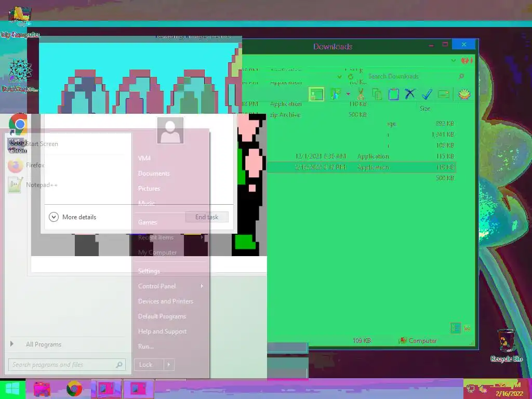532x399 pixels.
Task: Open the My Computer desktop icon
Action: coord(20,22)
